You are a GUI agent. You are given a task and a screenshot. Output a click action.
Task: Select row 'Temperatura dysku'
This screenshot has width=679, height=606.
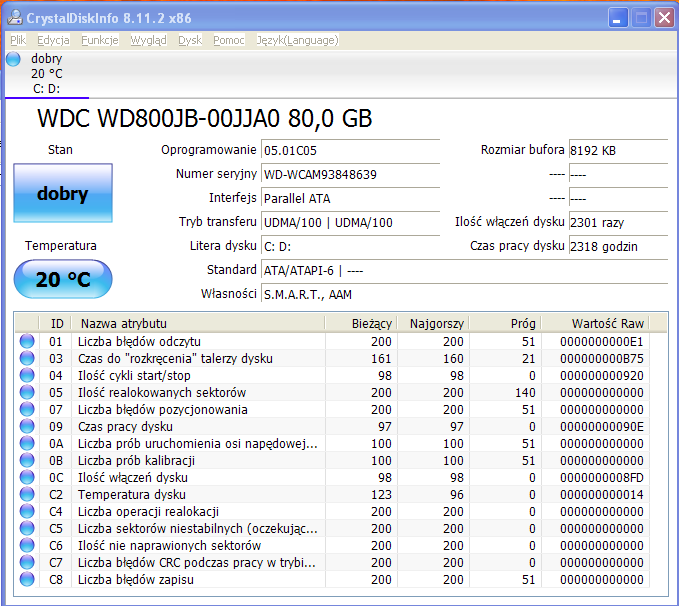[332, 494]
